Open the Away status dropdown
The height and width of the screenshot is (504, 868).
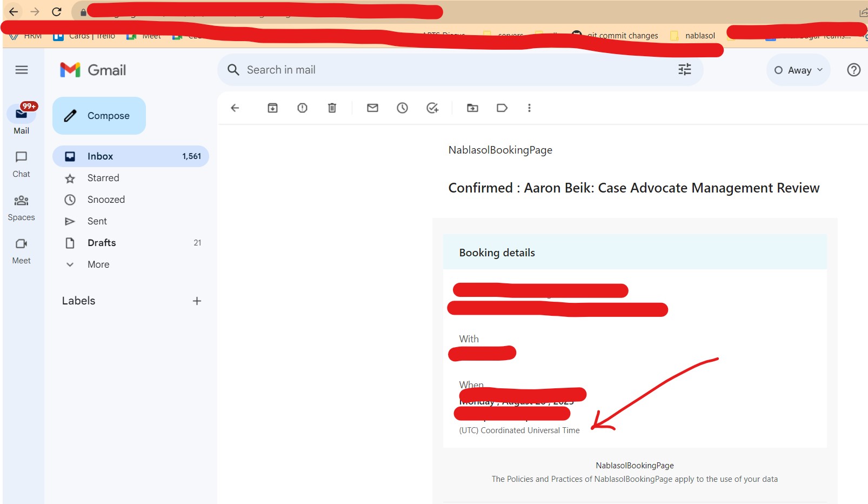click(798, 70)
